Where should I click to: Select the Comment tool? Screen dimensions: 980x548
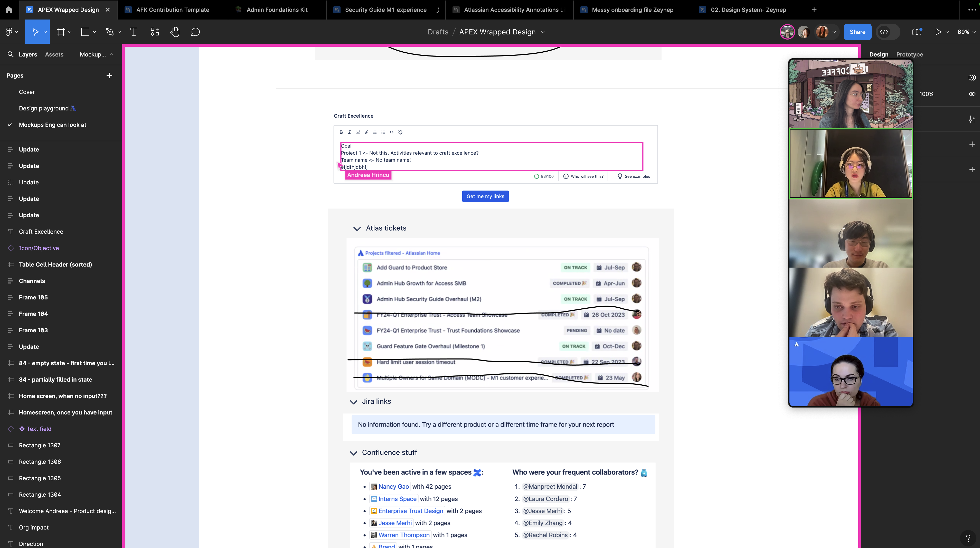[195, 32]
